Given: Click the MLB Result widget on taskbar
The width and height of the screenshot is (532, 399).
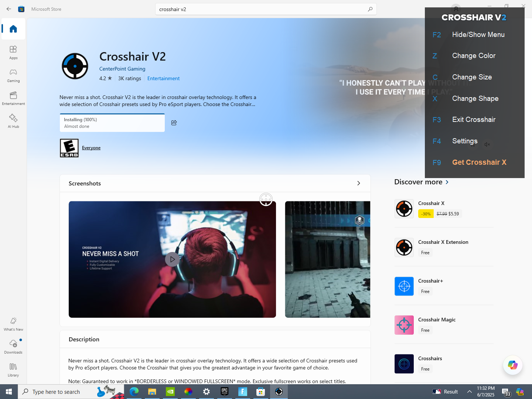Looking at the screenshot, I should (445, 392).
